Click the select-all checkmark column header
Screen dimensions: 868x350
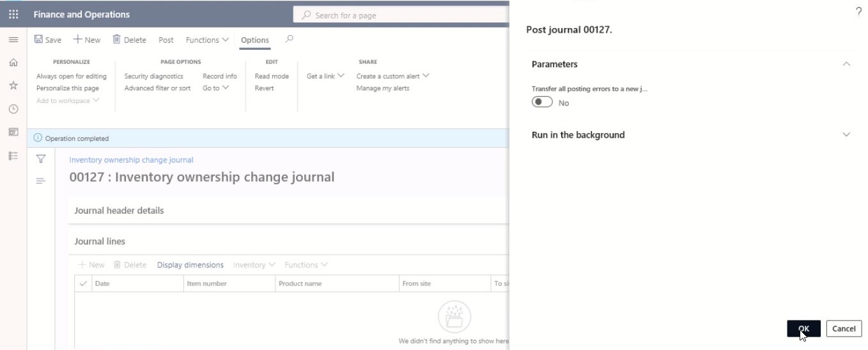coord(83,283)
